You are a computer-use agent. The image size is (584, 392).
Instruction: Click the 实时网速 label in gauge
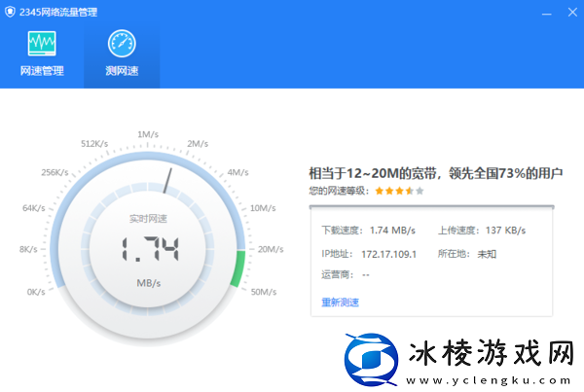pyautogui.click(x=148, y=219)
